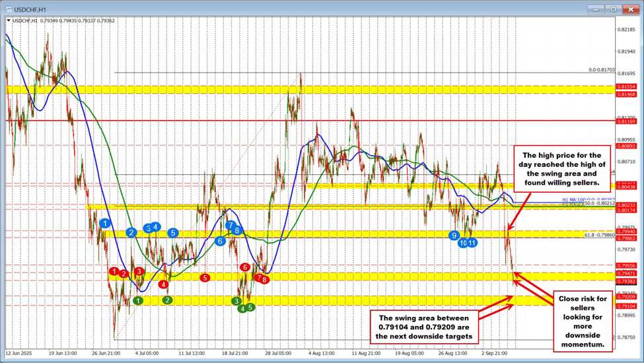Select the 0.80174 price level label

[627, 210]
